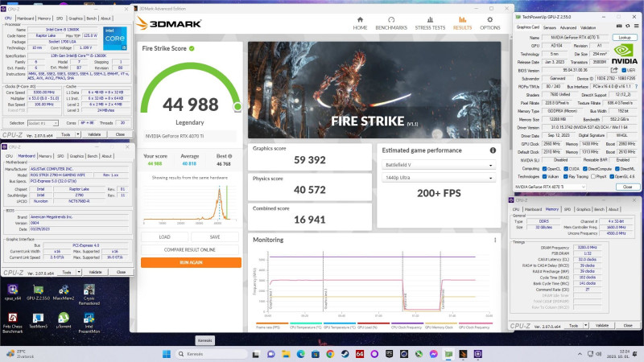Open the GPU selection dropdown in GPU-Z

[x=550, y=187]
